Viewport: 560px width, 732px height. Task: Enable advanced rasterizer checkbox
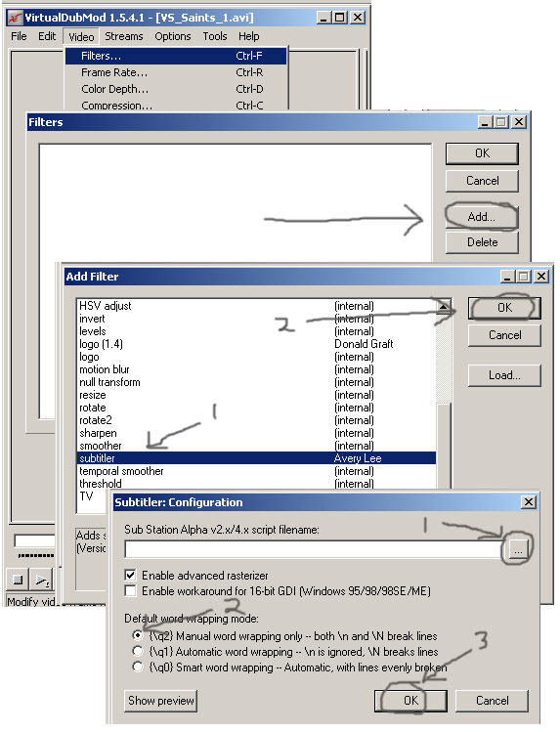131,575
